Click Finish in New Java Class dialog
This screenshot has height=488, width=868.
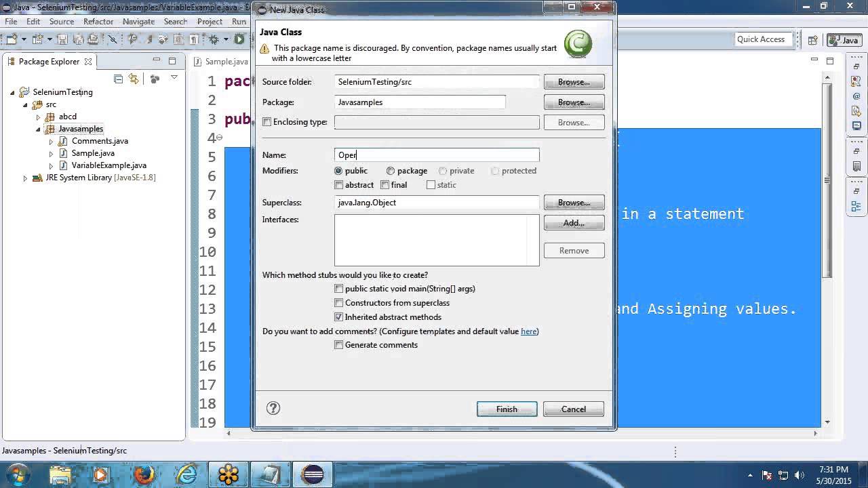click(507, 409)
